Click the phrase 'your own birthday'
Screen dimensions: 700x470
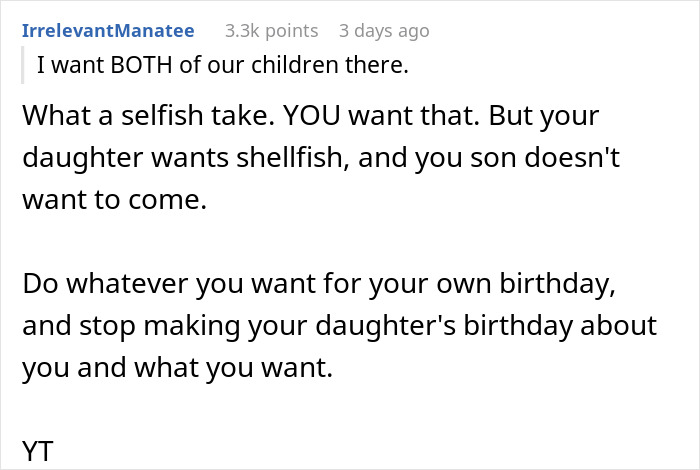coord(499,285)
